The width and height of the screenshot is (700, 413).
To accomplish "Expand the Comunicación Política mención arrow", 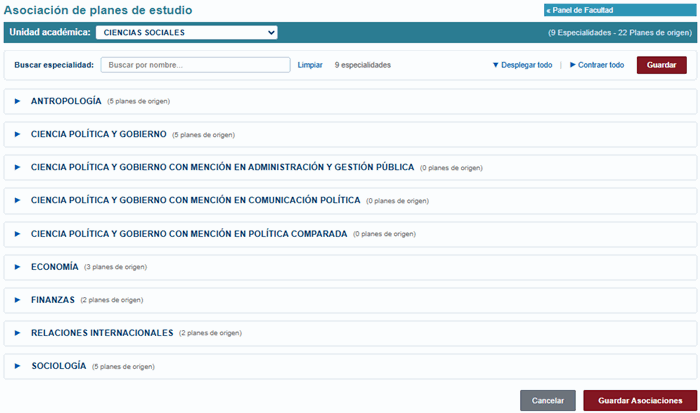I will (x=17, y=200).
